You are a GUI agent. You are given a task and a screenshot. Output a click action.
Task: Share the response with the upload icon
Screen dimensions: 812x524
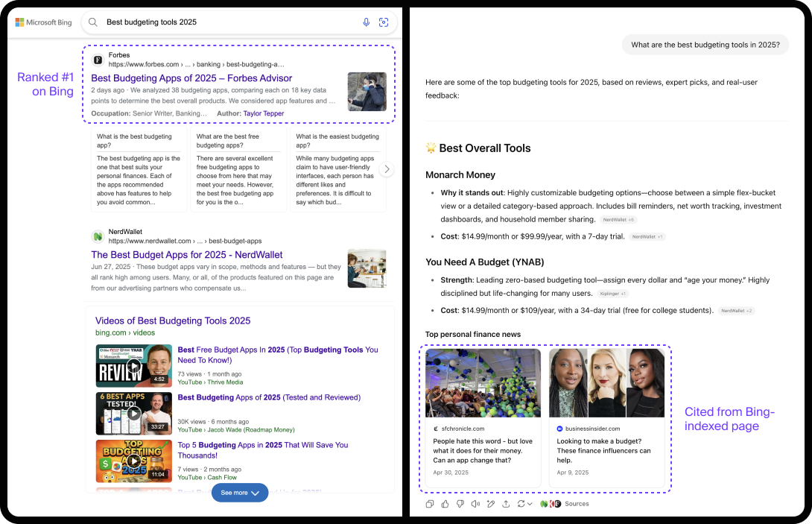point(506,504)
